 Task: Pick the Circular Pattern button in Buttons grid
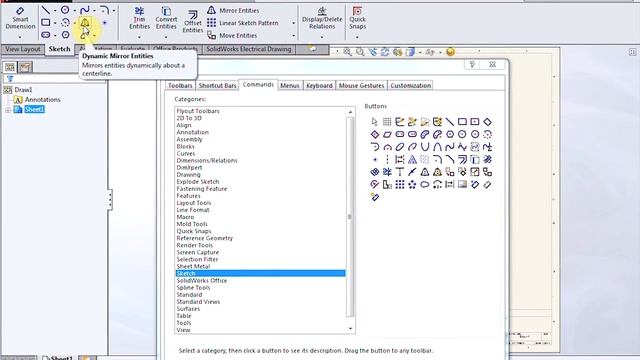[x=412, y=185]
